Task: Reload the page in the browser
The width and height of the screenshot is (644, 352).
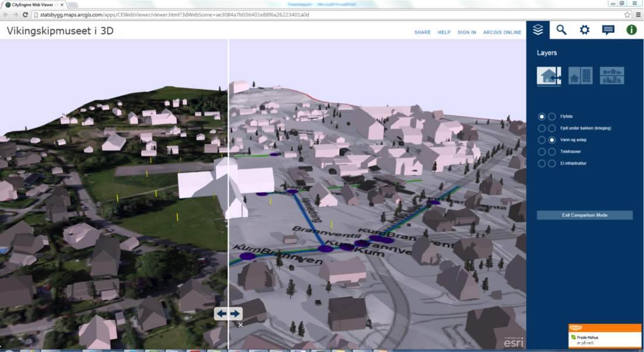Action: (x=25, y=15)
